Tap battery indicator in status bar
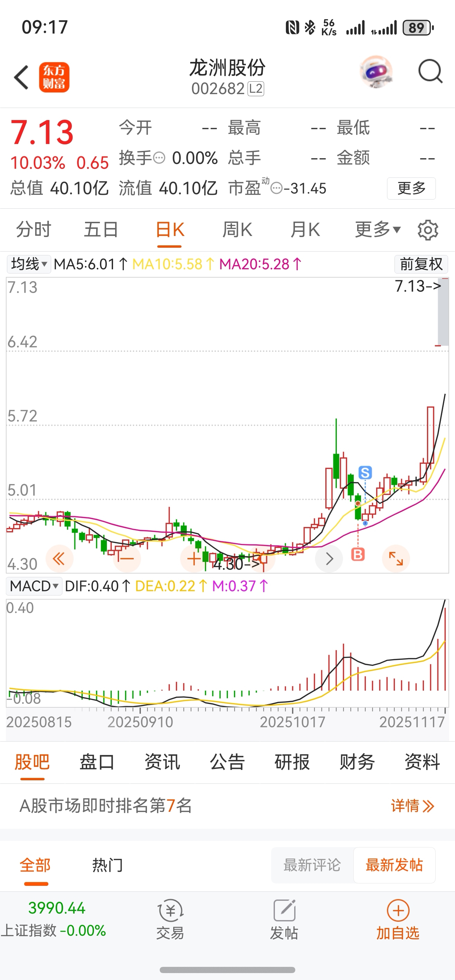The height and width of the screenshot is (980, 455). coord(418,28)
